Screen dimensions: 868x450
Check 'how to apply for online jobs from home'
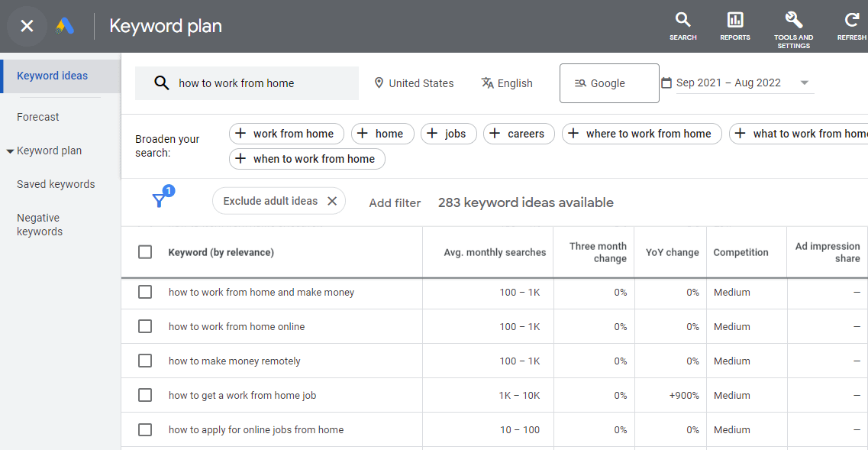click(x=145, y=429)
